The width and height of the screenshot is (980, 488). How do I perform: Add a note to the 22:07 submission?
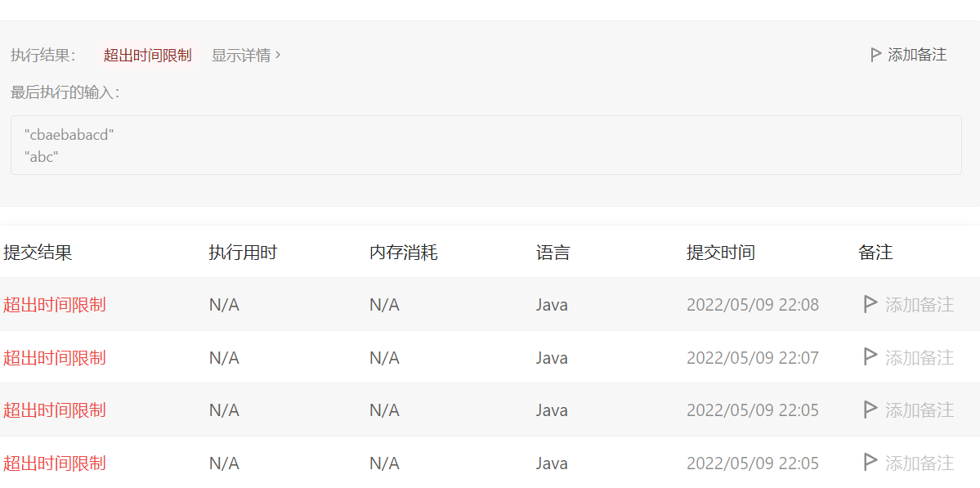(919, 357)
